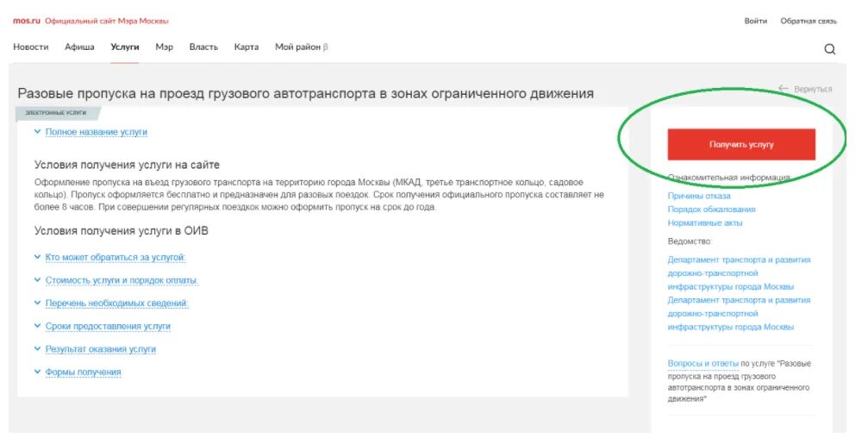Click the Войти link

756,21
